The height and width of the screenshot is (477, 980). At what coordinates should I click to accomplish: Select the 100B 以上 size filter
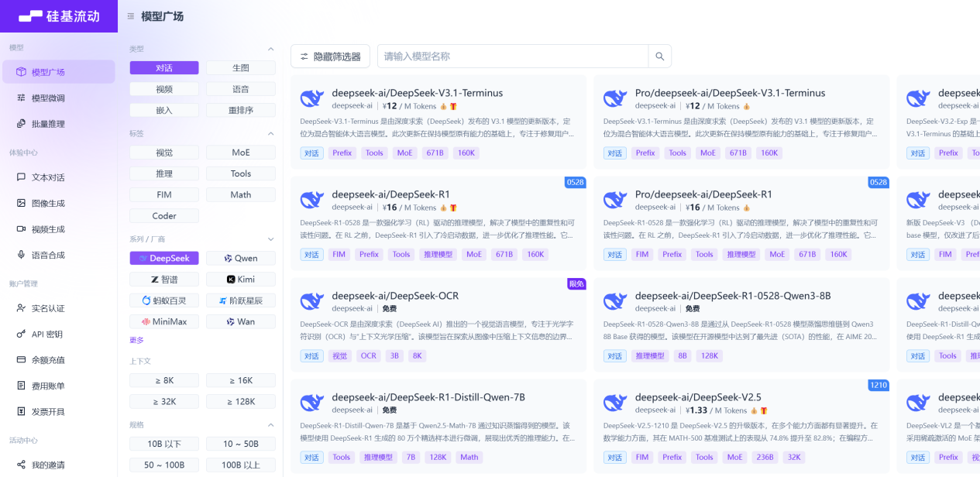[x=241, y=465]
